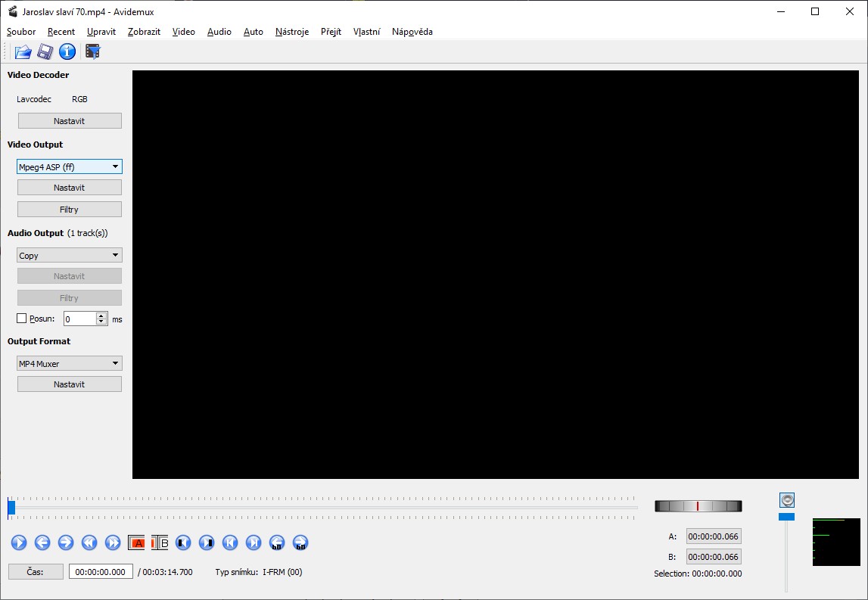868x600 pixels.
Task: Open a video file with the folder icon
Action: (x=23, y=51)
